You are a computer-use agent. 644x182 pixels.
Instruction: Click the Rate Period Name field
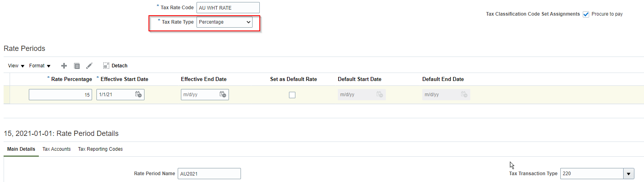(209, 174)
